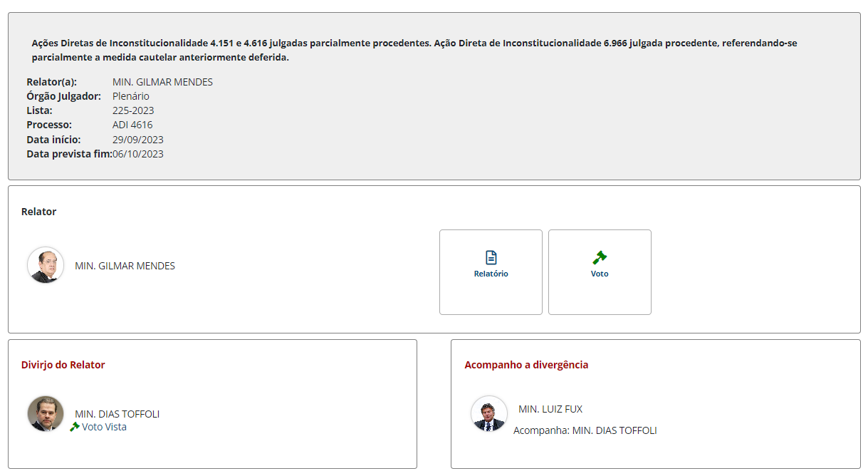Image resolution: width=868 pixels, height=476 pixels.
Task: Open the Relatório document icon
Action: coord(491,258)
